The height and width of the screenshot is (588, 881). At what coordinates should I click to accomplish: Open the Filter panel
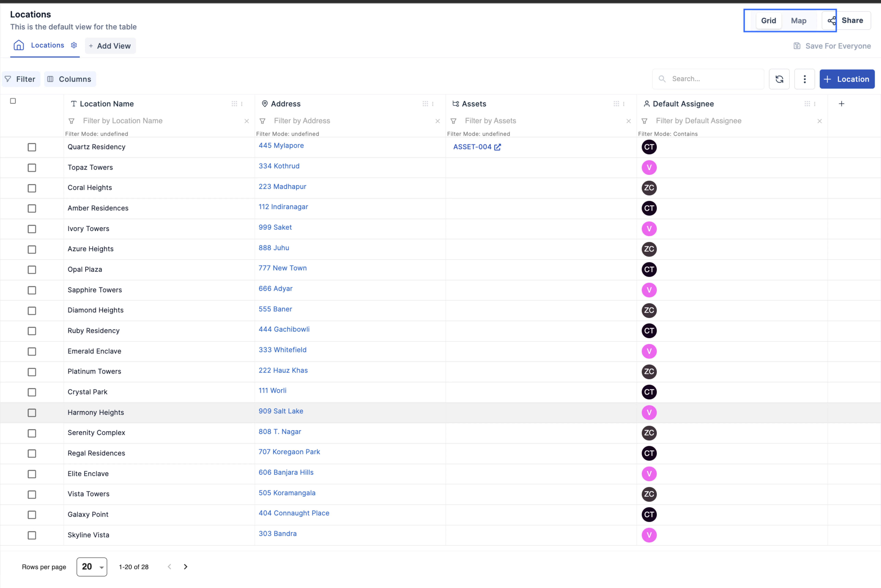(21, 79)
